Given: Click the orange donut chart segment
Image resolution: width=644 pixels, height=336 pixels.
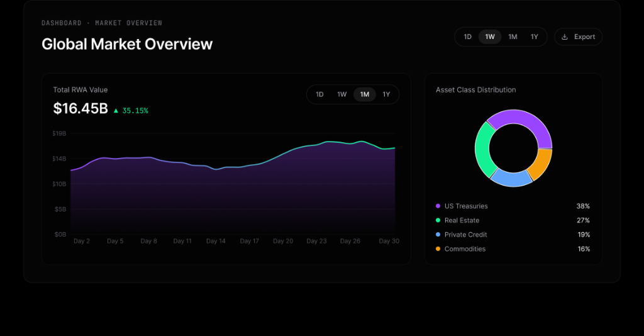Looking at the screenshot, I should (540, 164).
